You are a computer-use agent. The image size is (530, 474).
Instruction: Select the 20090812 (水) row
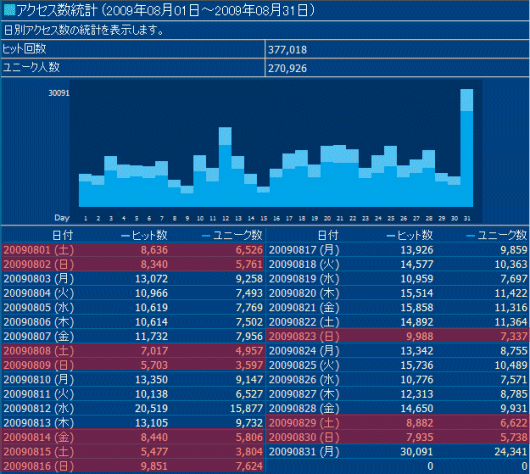(x=133, y=408)
